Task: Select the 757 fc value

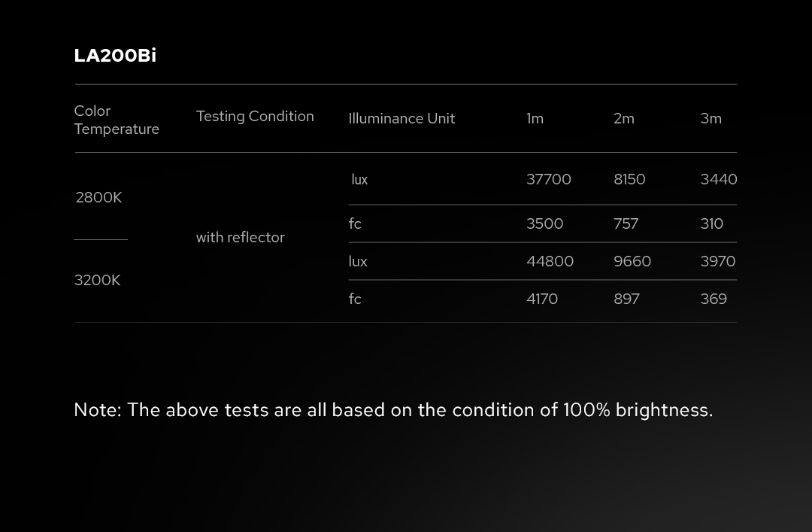Action: (626, 223)
